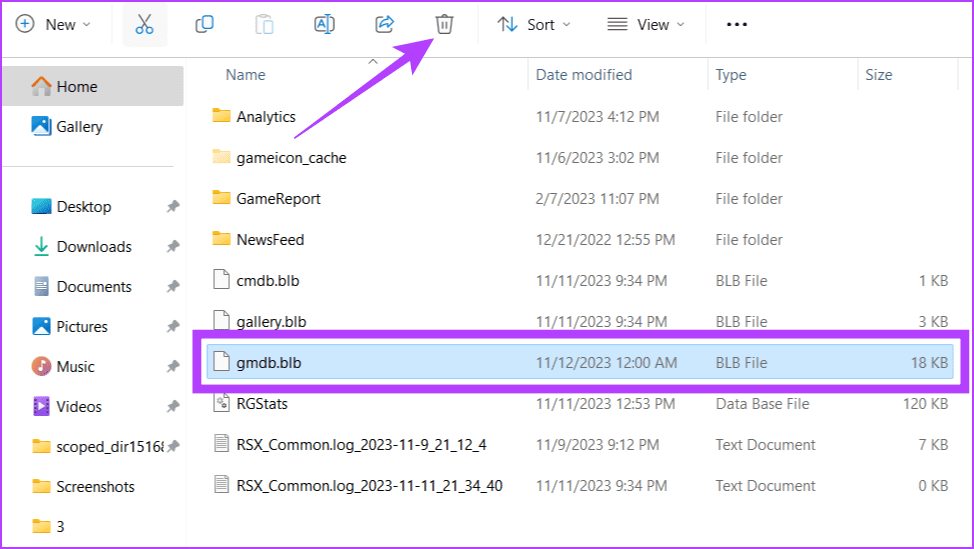Click the 18 KB size cell

click(x=929, y=363)
